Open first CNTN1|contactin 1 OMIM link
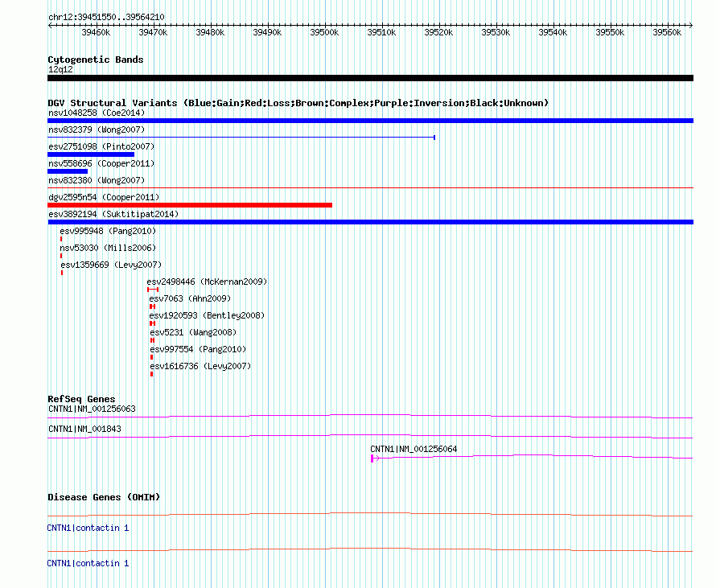Viewport: 716px width, 588px height. point(88,528)
